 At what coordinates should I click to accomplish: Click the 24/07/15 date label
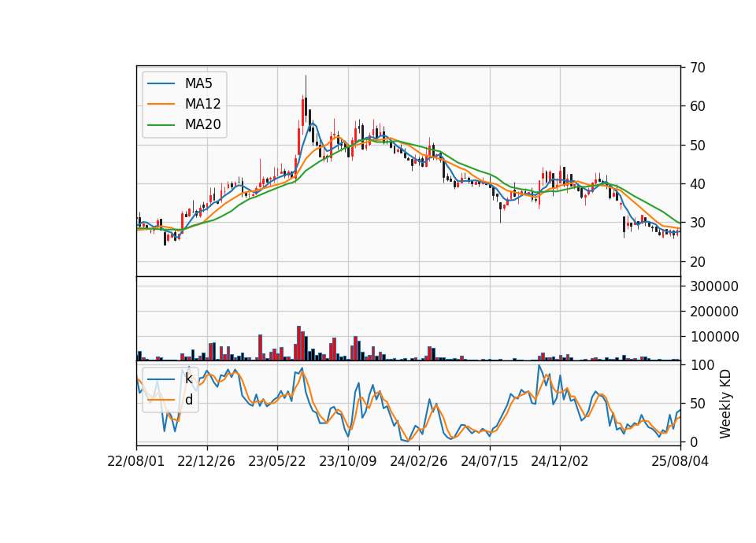point(489,461)
